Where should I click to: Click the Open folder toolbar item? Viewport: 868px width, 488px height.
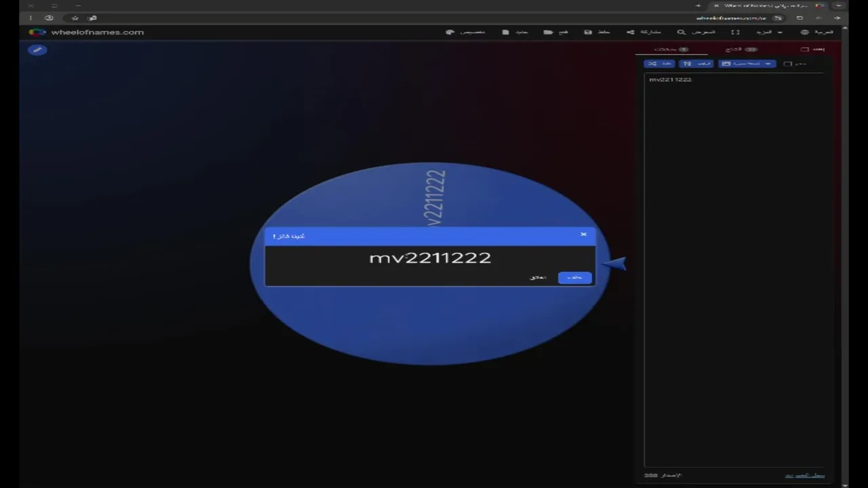point(555,32)
